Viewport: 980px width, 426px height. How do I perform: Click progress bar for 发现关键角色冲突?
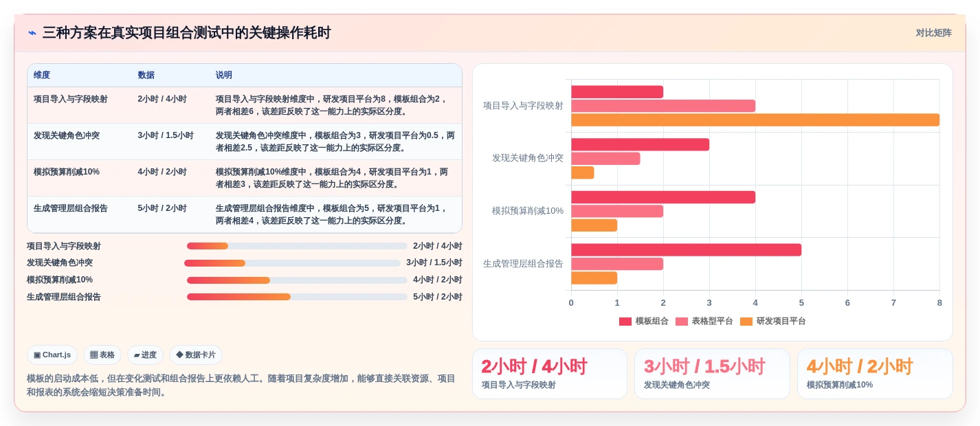292,263
